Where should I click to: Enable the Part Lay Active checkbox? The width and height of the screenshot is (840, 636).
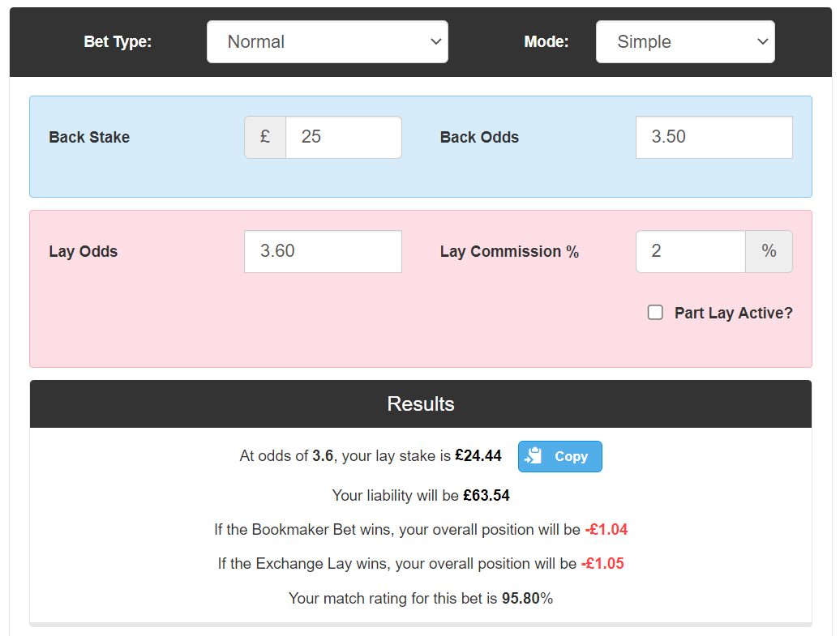655,313
